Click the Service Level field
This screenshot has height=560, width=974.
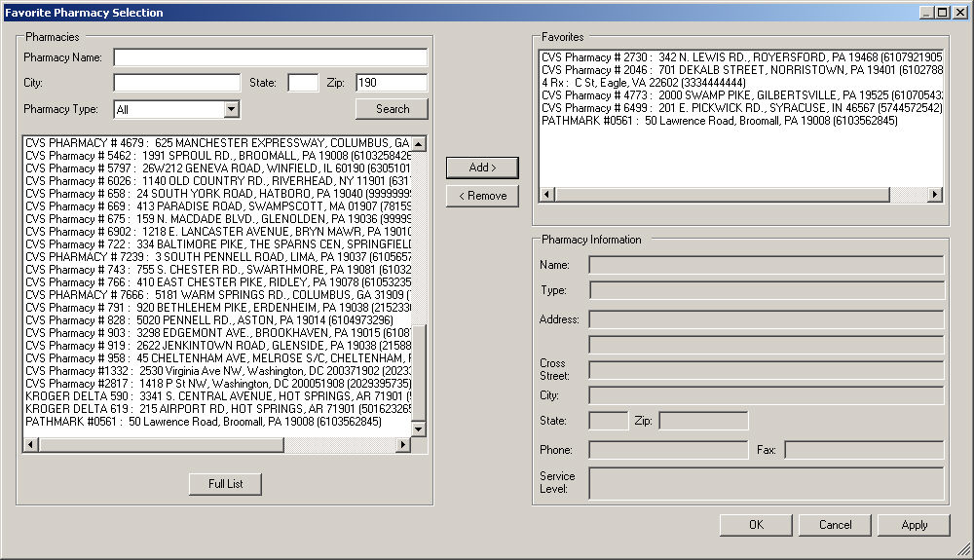(767, 483)
